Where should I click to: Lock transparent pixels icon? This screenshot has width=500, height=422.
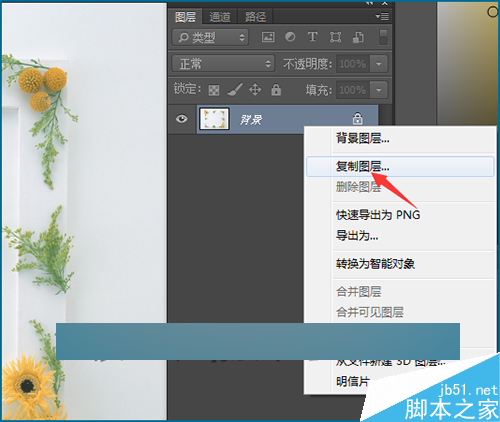click(x=214, y=90)
